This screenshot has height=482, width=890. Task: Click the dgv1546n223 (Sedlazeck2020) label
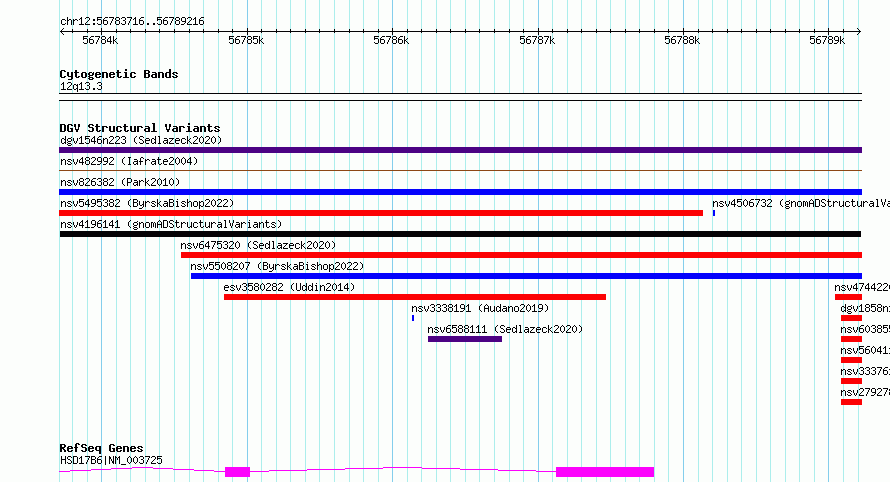click(x=141, y=140)
